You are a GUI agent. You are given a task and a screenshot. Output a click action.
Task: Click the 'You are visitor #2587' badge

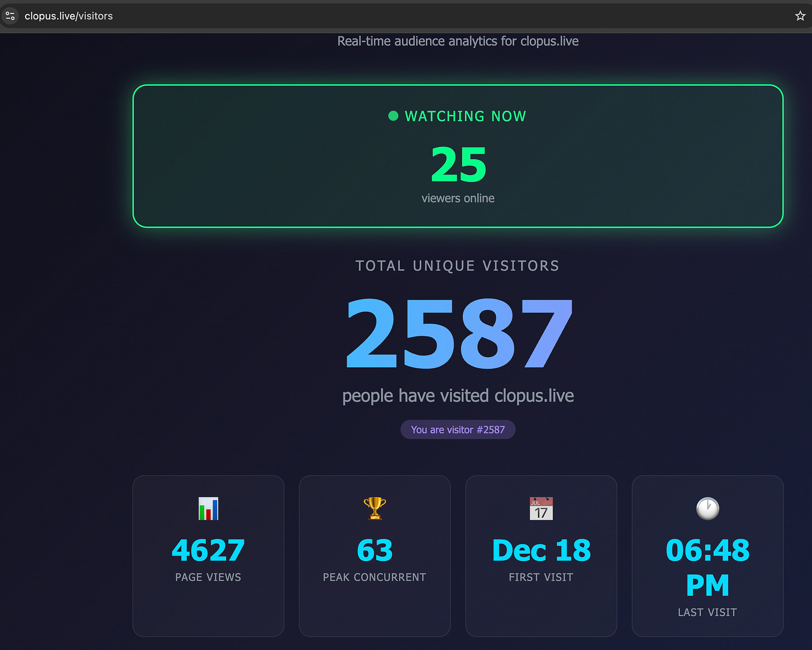point(458,430)
